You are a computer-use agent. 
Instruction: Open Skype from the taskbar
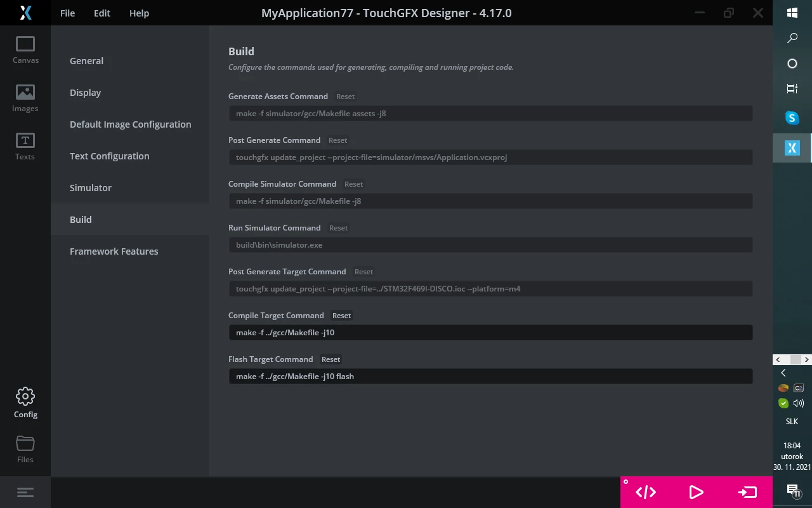(792, 117)
